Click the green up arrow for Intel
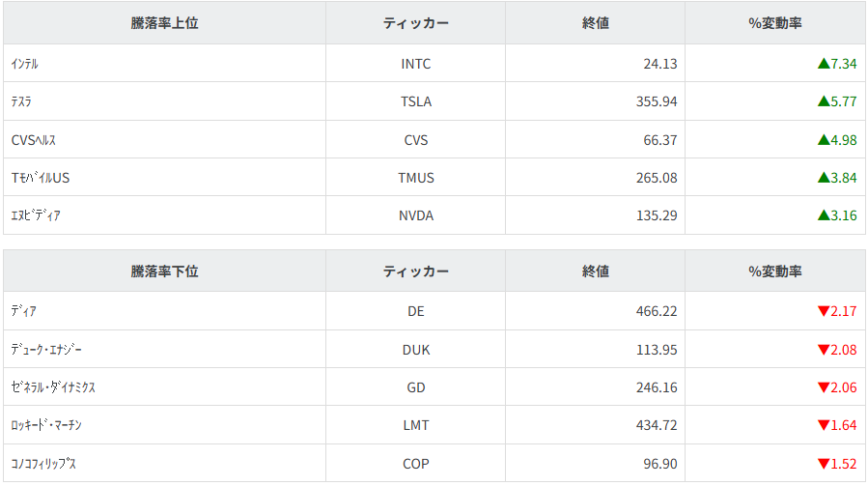Image resolution: width=868 pixels, height=486 pixels. (823, 64)
